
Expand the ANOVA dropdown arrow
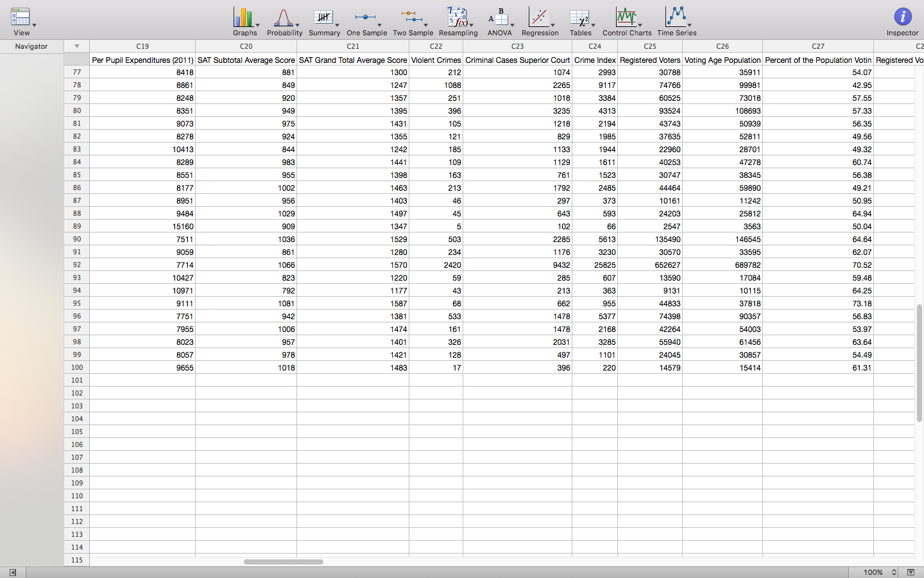513,25
